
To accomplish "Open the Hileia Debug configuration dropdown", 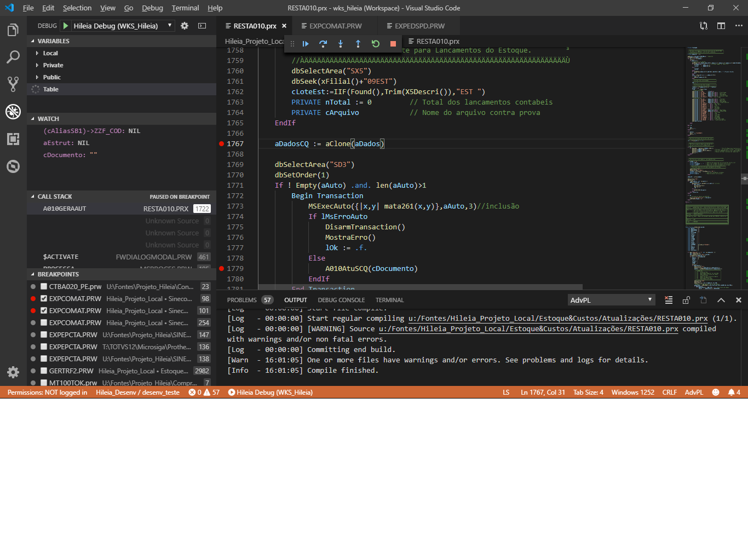I will click(170, 25).
